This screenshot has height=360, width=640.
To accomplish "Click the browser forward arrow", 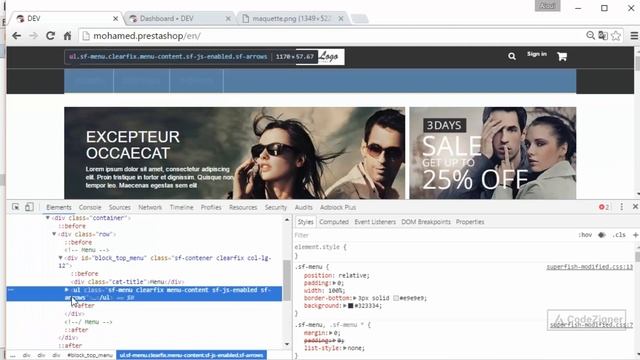I will pos(33,36).
